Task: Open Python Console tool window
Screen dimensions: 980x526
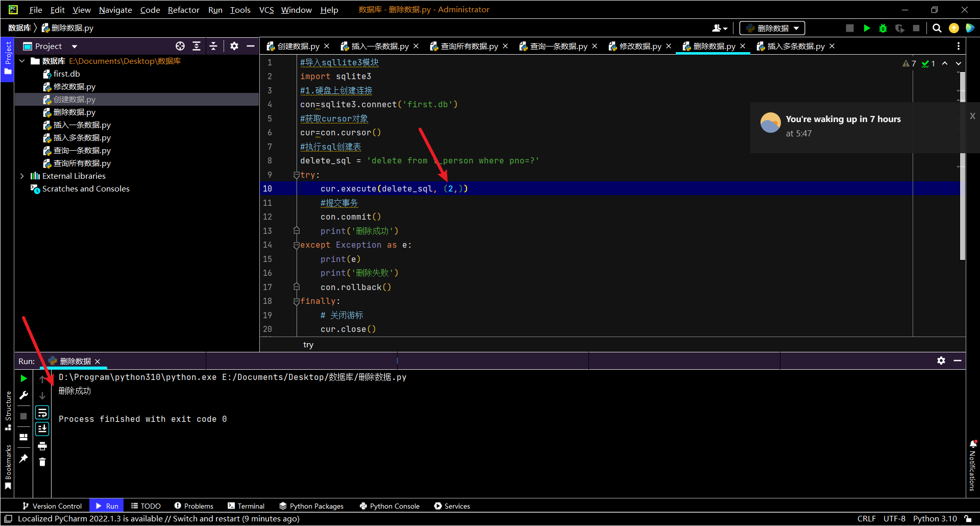Action: click(389, 506)
